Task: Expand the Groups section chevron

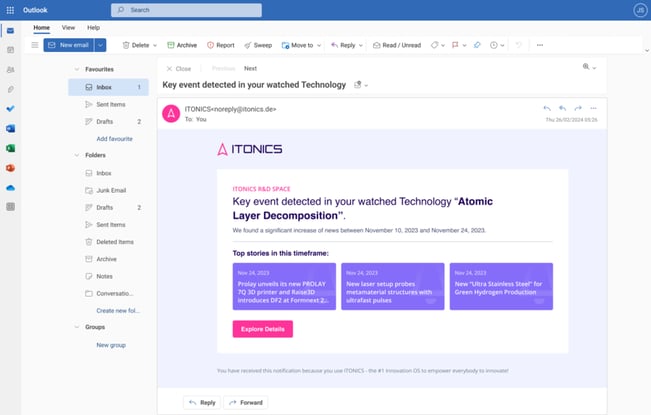Action: (x=77, y=327)
